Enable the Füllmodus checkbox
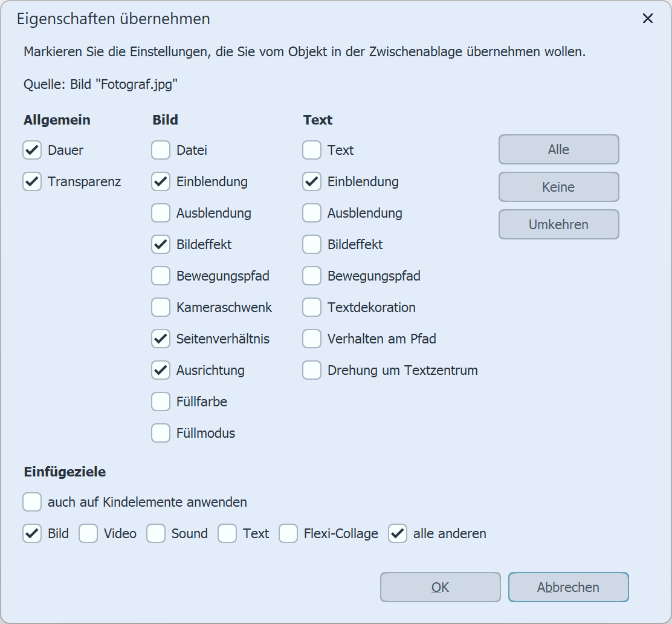 (x=161, y=433)
